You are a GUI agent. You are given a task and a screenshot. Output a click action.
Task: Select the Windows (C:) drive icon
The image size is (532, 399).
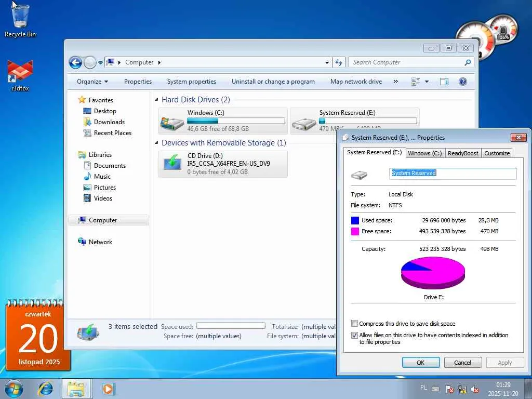pos(172,124)
